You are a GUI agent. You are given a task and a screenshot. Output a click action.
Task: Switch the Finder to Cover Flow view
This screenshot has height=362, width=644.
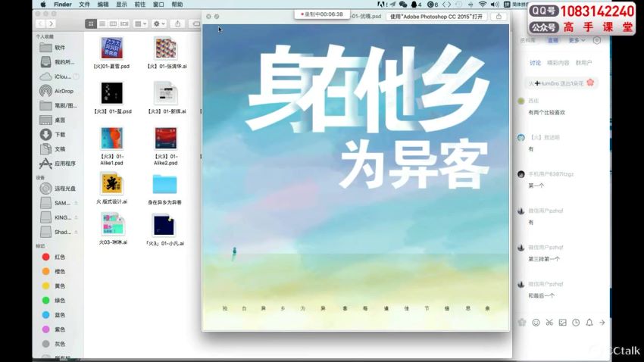(x=124, y=23)
